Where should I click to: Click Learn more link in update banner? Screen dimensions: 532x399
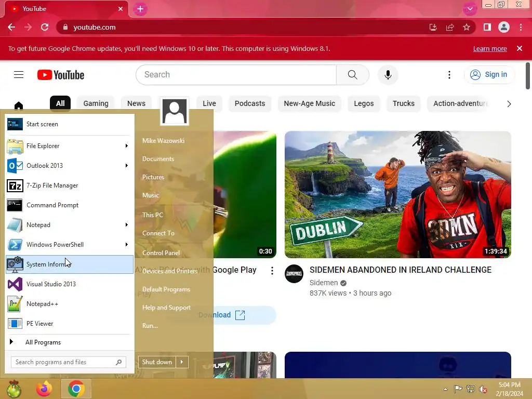coord(490,49)
